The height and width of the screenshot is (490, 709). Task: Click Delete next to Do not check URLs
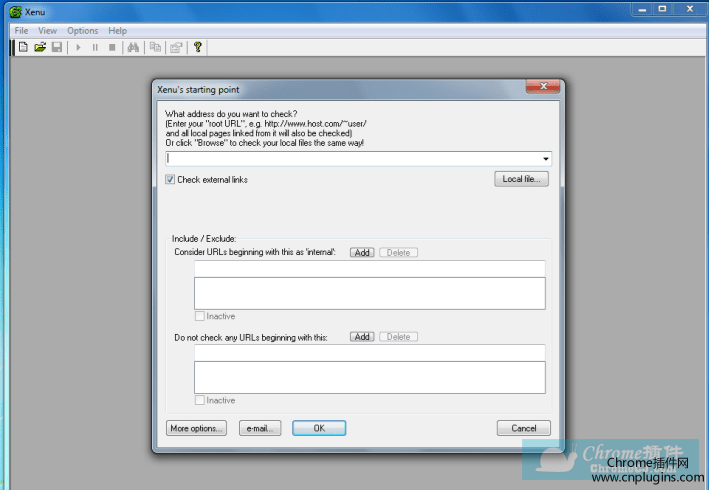pos(398,337)
